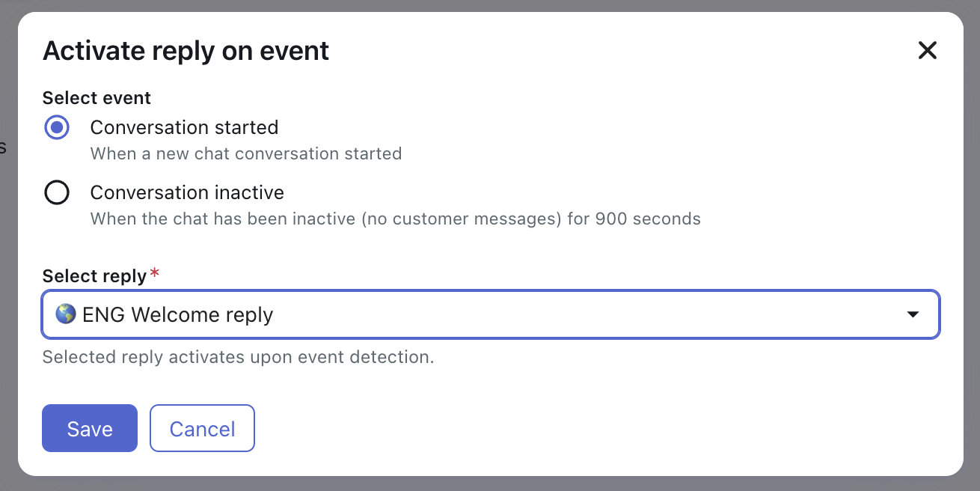
Task: Click the 900 seconds inactivity description
Action: pos(396,219)
